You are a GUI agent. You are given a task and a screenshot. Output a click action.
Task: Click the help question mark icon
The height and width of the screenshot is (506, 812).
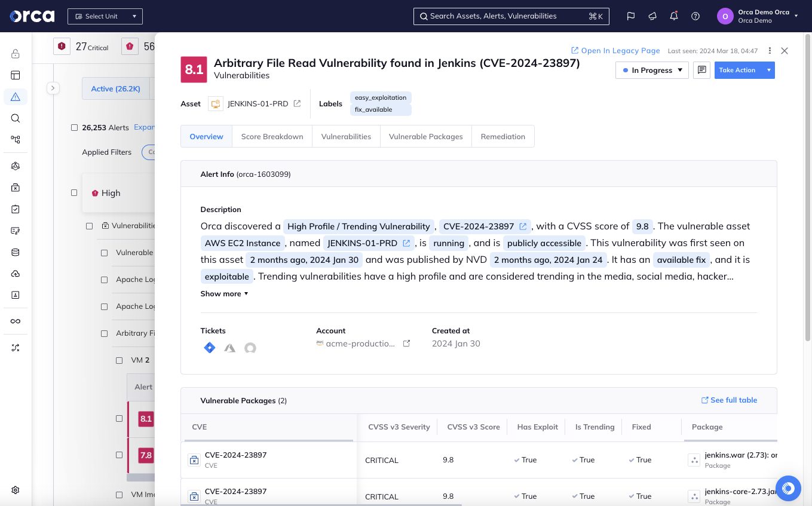(695, 16)
